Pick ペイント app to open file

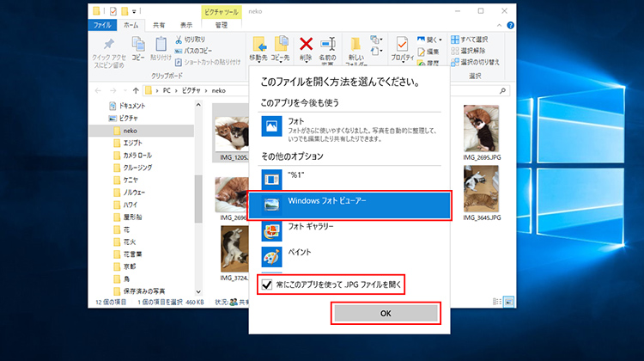271,255
